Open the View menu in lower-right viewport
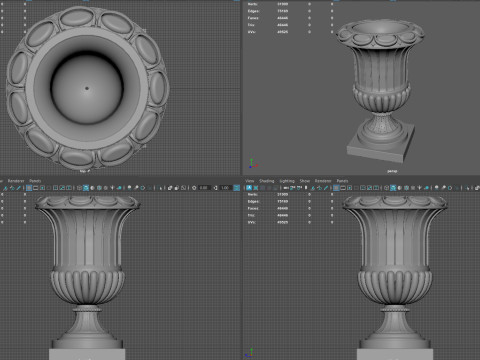The height and width of the screenshot is (360, 480). pyautogui.click(x=250, y=181)
